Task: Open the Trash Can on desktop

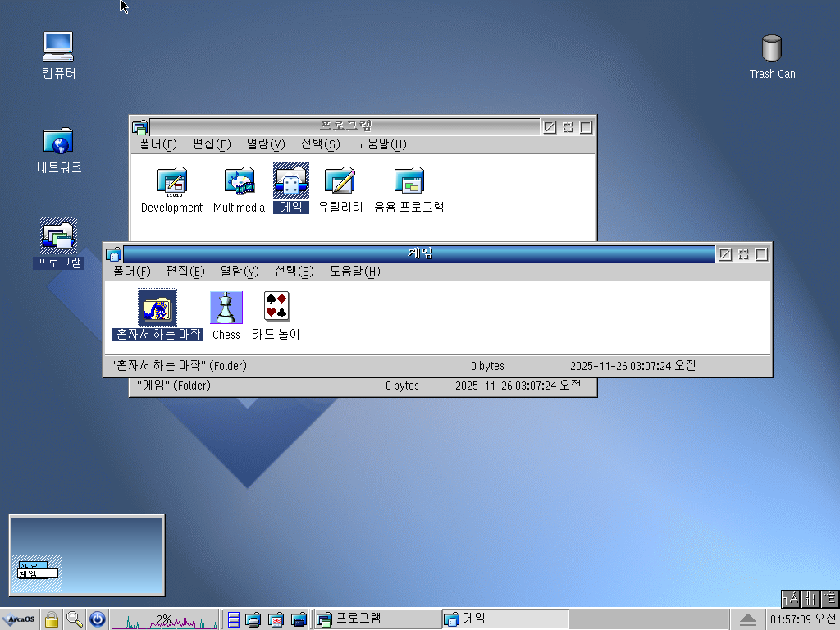Action: pyautogui.click(x=772, y=48)
